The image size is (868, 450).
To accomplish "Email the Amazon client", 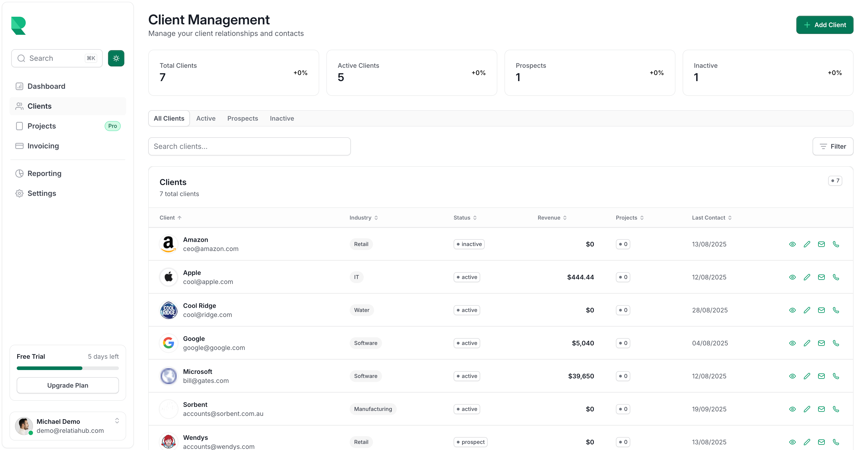I will (x=821, y=244).
